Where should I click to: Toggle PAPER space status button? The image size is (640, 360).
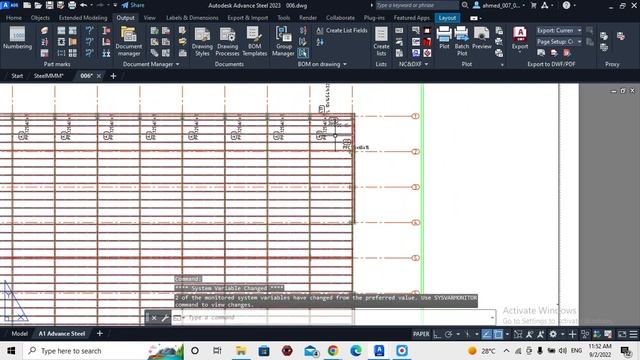[421, 334]
